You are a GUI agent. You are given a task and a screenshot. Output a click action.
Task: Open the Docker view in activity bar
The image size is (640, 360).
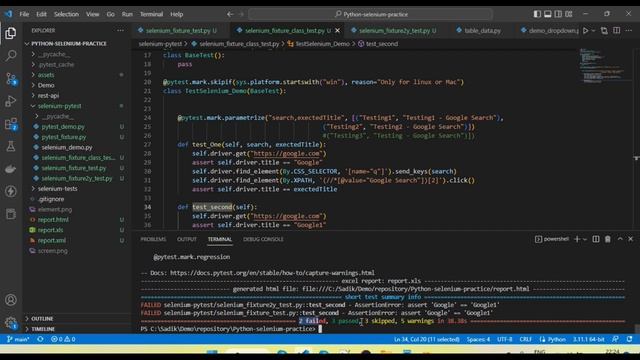tap(11, 169)
